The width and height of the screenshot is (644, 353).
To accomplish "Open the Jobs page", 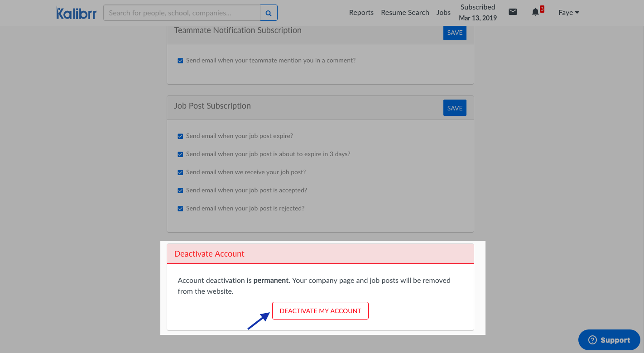I will [x=443, y=13].
